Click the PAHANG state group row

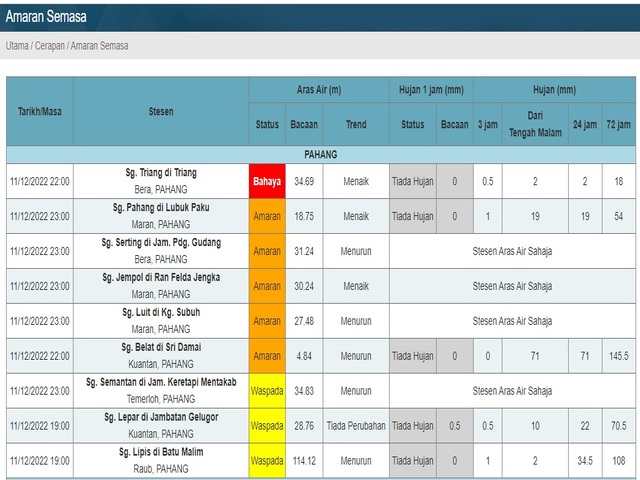click(x=320, y=155)
